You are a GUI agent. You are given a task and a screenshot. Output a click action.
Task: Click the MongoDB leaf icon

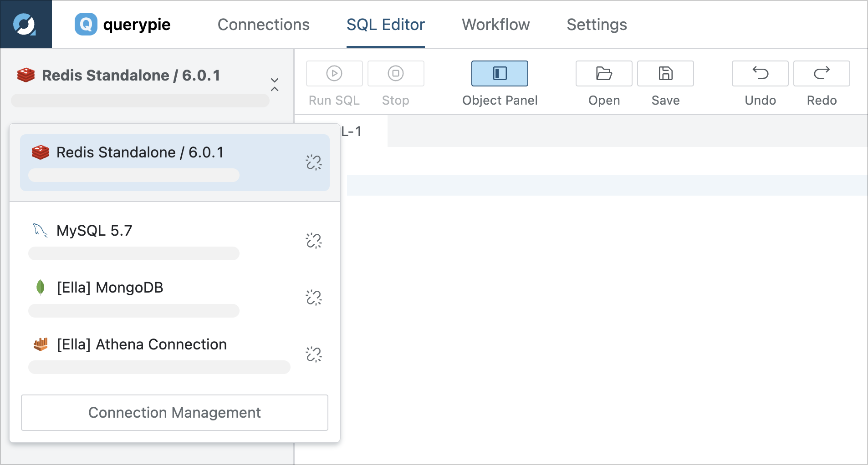41,288
